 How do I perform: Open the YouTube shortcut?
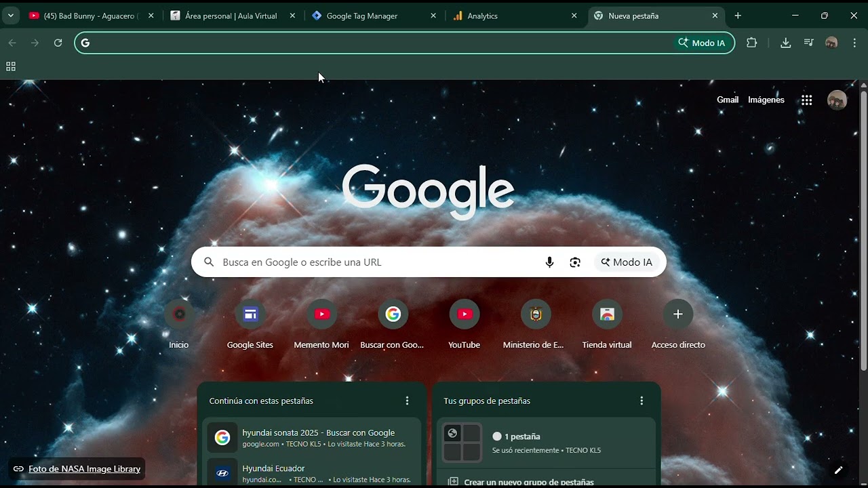(465, 325)
